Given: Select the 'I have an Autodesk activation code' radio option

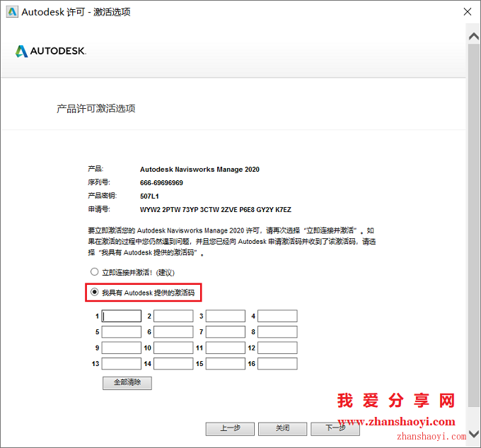Looking at the screenshot, I should (x=94, y=292).
